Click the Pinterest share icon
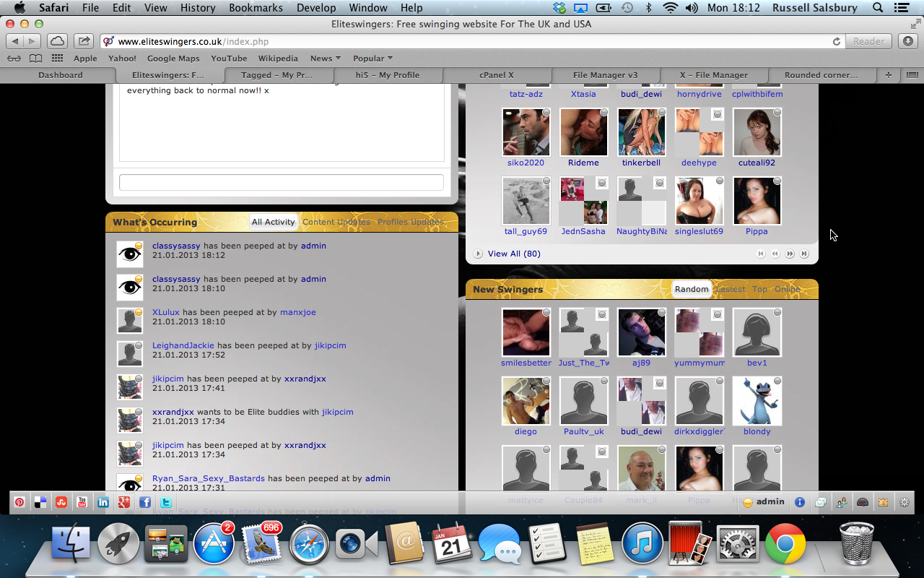Image resolution: width=924 pixels, height=578 pixels. (x=19, y=502)
